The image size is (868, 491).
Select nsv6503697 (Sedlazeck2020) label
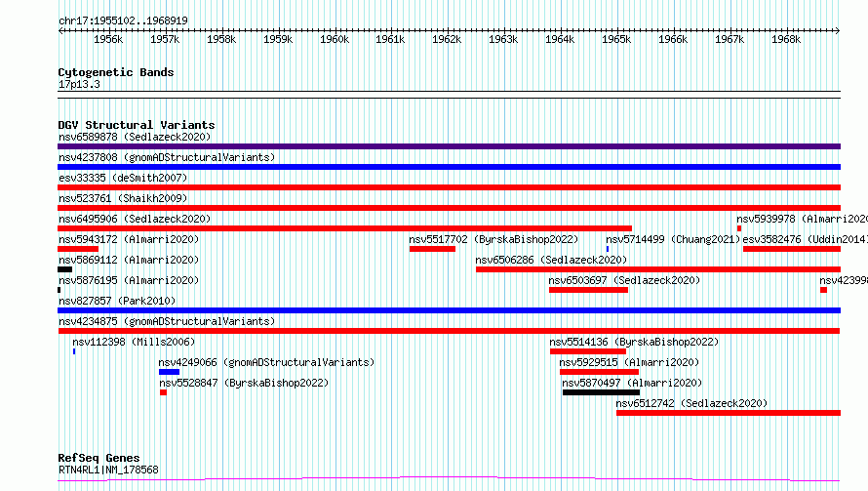pyautogui.click(x=624, y=280)
